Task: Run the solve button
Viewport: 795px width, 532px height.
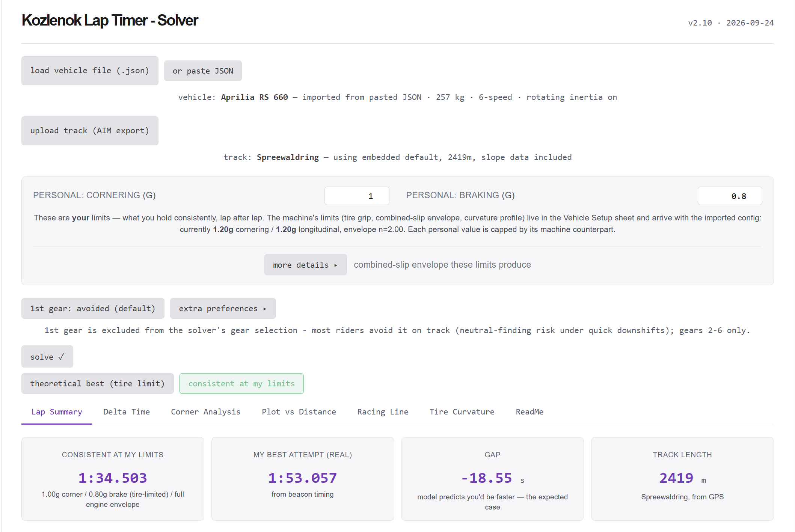Action: [x=47, y=357]
